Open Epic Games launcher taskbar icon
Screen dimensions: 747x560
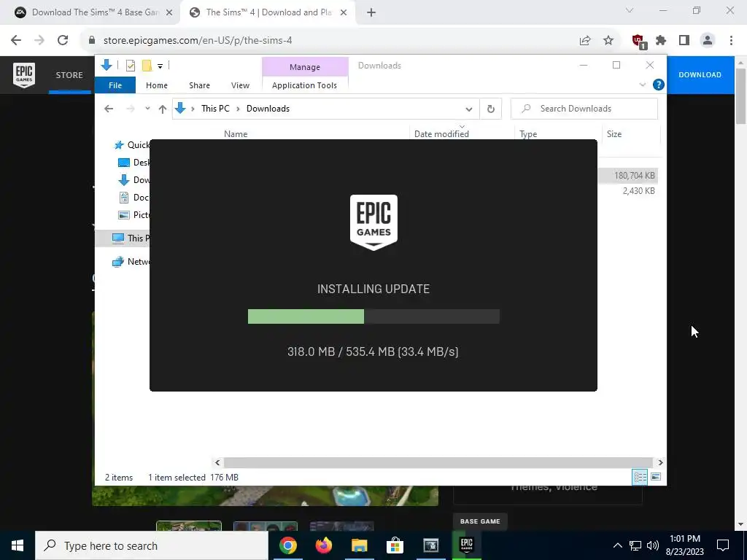466,545
